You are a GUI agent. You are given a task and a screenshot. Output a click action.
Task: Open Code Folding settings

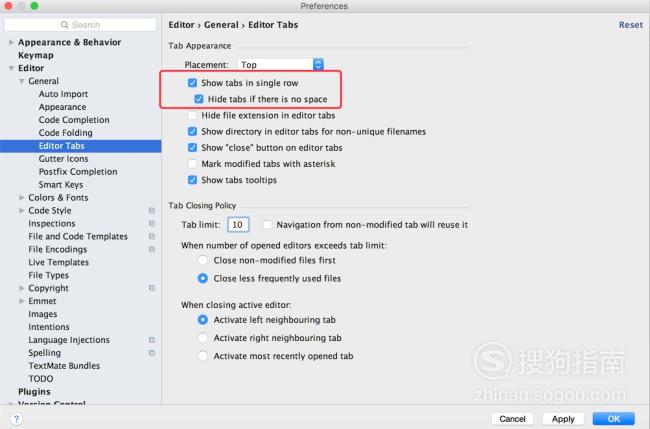point(65,133)
